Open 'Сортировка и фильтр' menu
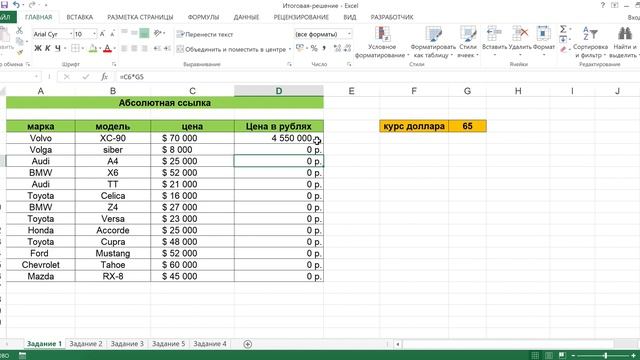 click(x=590, y=42)
